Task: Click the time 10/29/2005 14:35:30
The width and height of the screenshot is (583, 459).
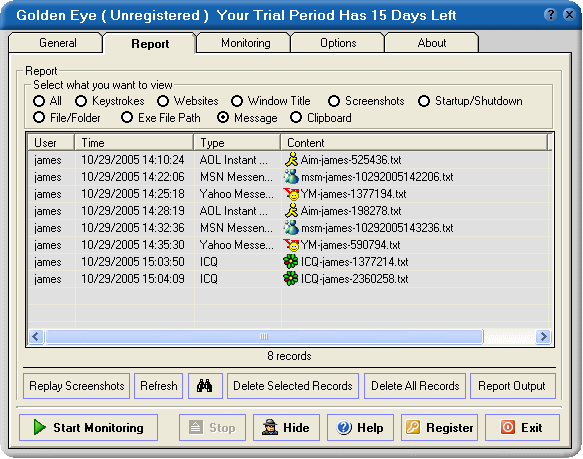Action: [x=133, y=245]
